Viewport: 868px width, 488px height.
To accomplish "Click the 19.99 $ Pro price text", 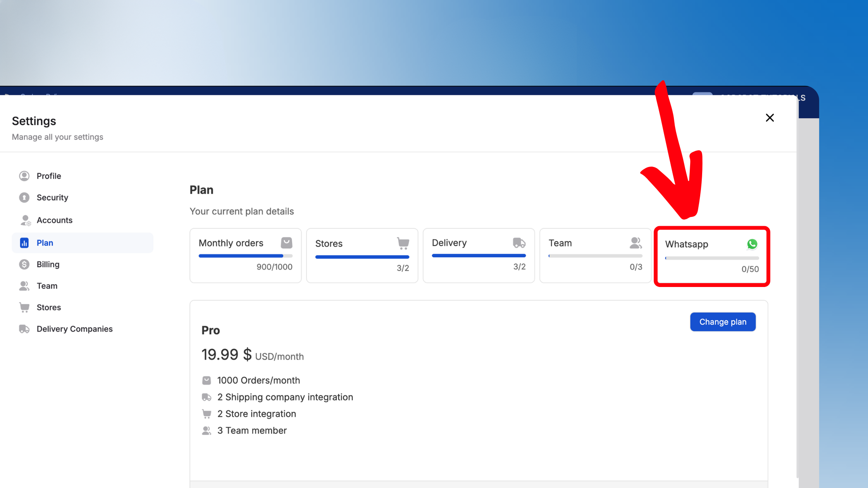I will (x=226, y=354).
